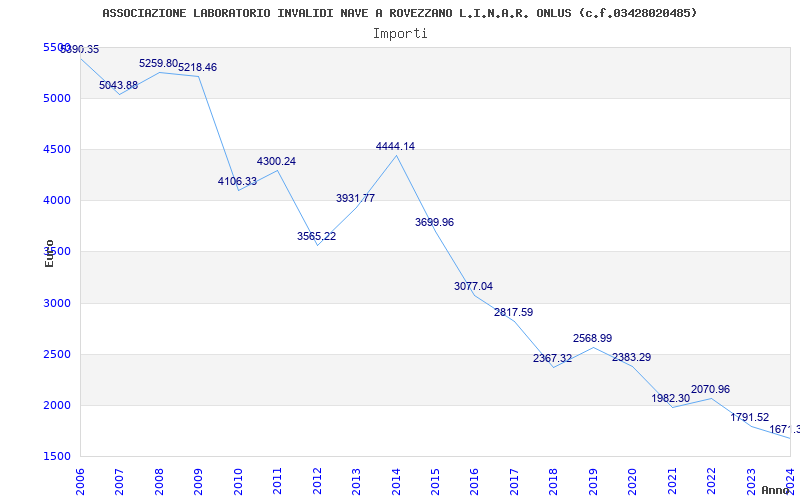The height and width of the screenshot is (500, 800).
Task: Click the 2367.32 data label
Action: click(553, 358)
